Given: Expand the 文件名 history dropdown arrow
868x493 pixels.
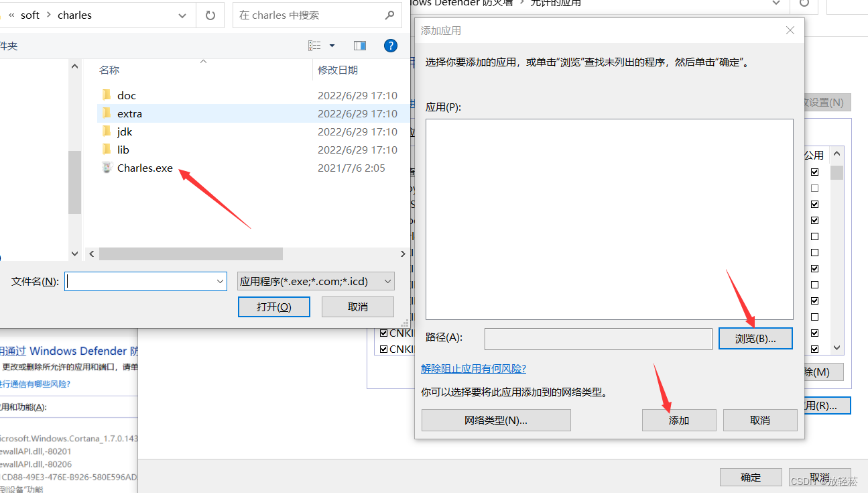Looking at the screenshot, I should [x=220, y=282].
